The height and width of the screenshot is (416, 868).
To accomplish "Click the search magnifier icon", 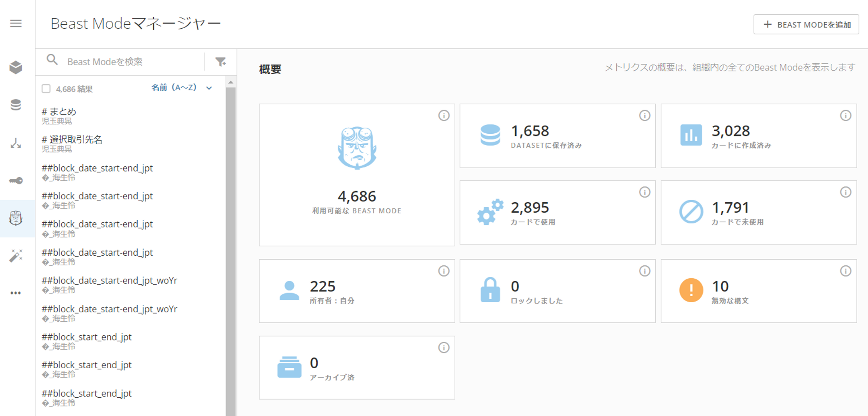I will click(x=52, y=60).
